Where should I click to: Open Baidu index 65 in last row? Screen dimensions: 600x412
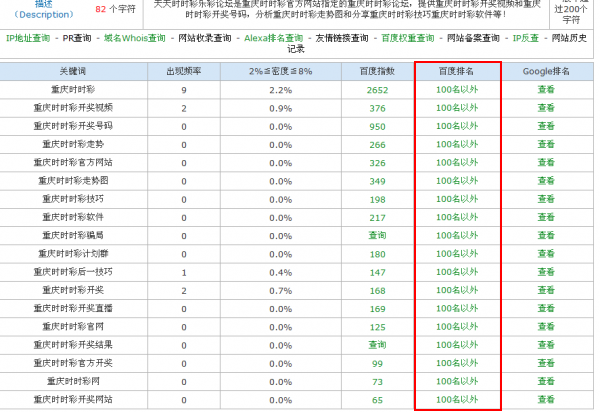tap(377, 400)
